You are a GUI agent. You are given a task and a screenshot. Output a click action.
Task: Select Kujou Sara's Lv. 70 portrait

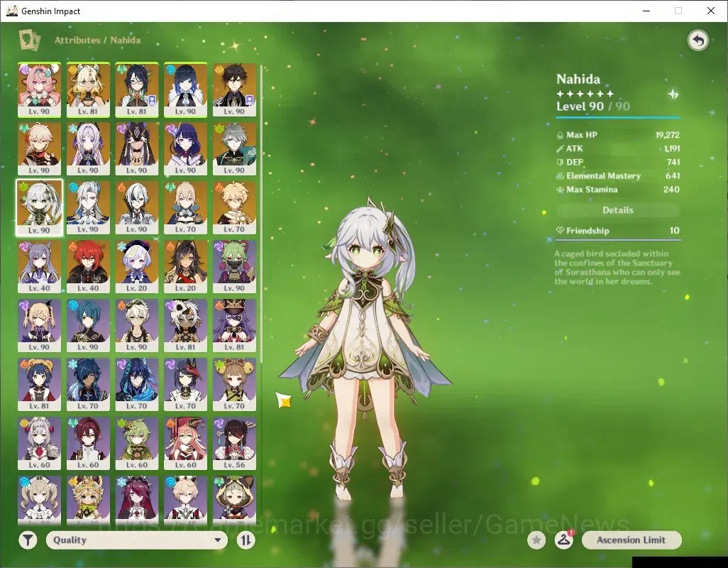pos(186,385)
